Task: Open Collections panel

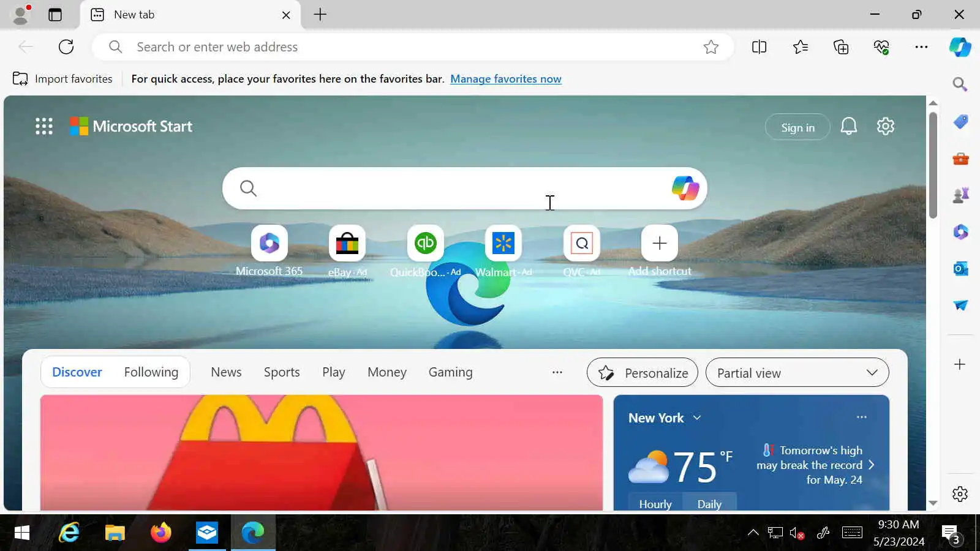Action: (x=841, y=47)
